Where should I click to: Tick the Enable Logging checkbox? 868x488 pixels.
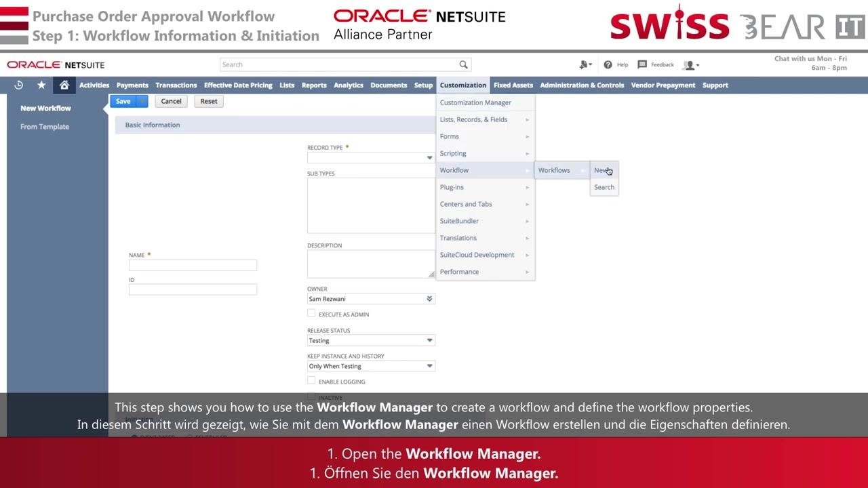[x=311, y=380]
